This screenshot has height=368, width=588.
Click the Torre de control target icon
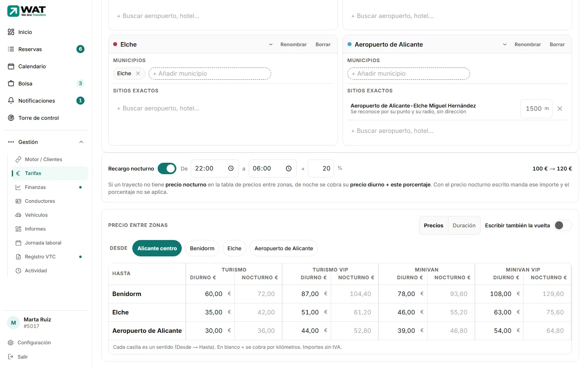(x=11, y=118)
